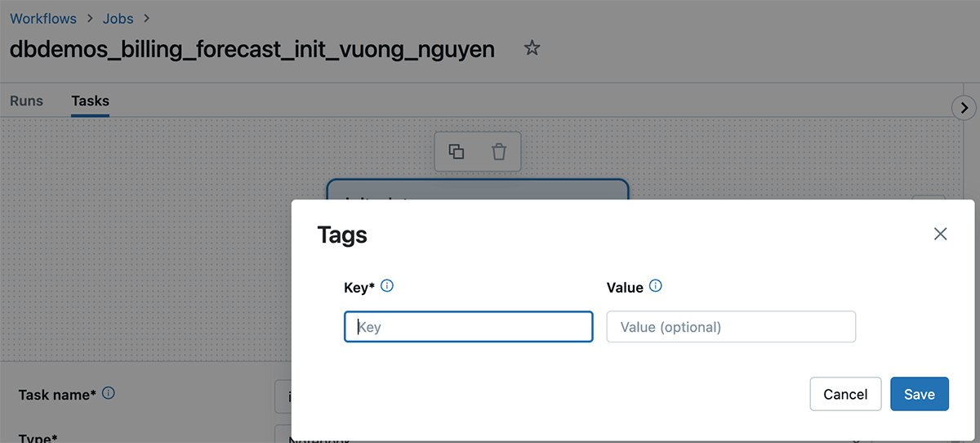Image resolution: width=980 pixels, height=443 pixels.
Task: Open the Workflows breadcrumb link
Action: coord(43,18)
